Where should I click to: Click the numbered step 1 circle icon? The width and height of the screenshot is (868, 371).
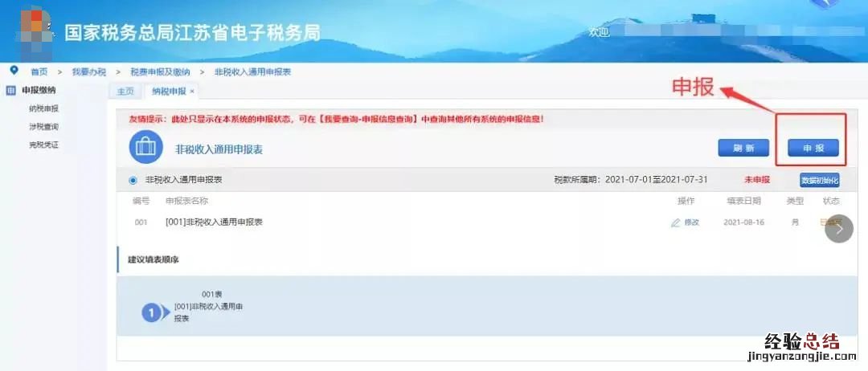point(150,313)
